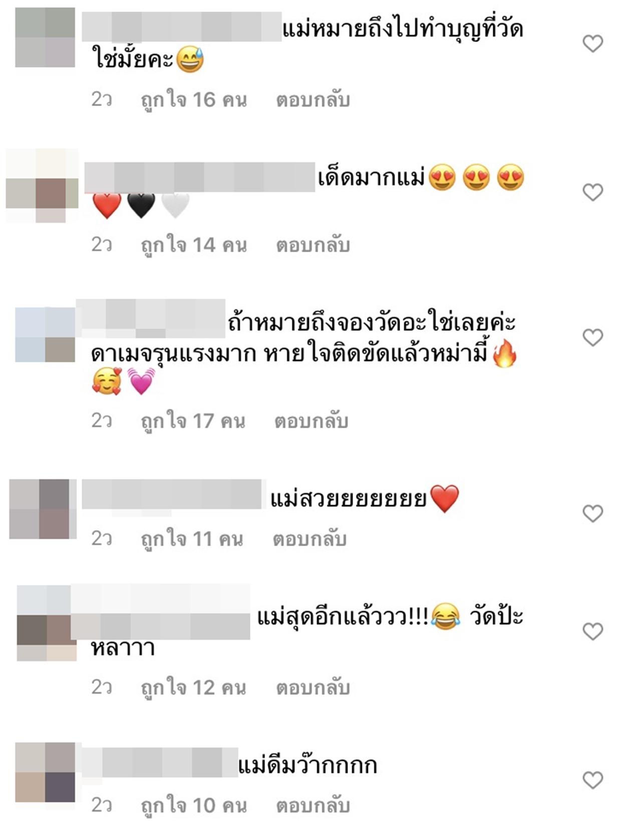The image size is (641, 840).
Task: Open the ถูกใจ 17 คน likes list
Action: [x=193, y=422]
